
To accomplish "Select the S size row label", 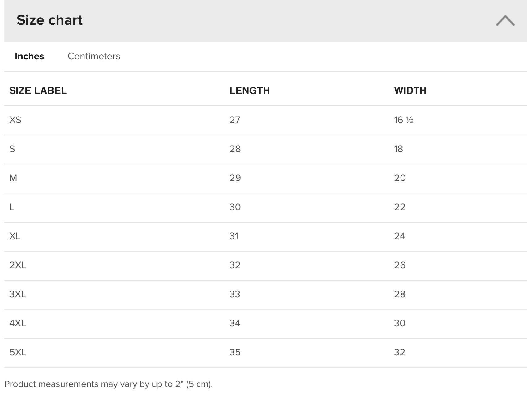I will coord(12,149).
